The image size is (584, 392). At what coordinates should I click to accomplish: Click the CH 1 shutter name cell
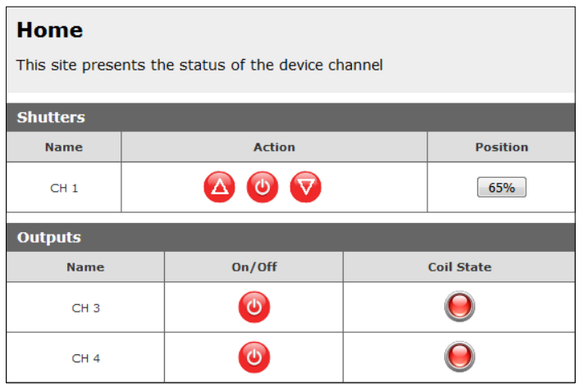pos(64,188)
